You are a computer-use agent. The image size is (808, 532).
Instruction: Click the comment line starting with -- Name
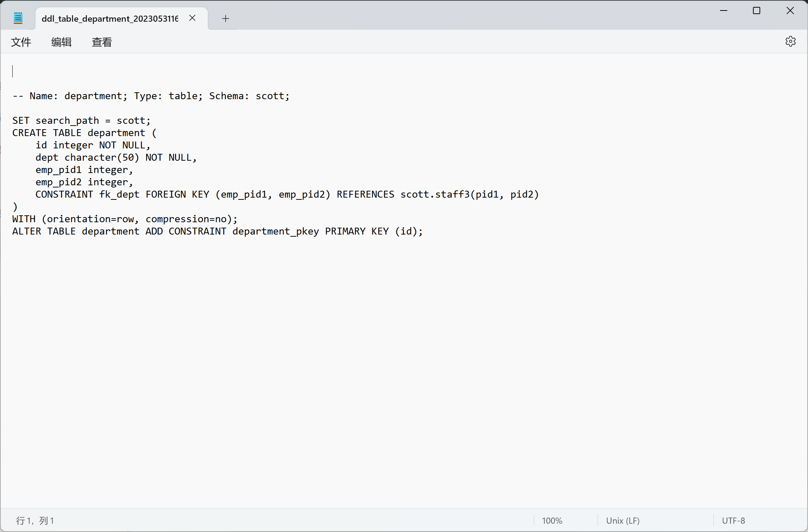click(x=151, y=96)
